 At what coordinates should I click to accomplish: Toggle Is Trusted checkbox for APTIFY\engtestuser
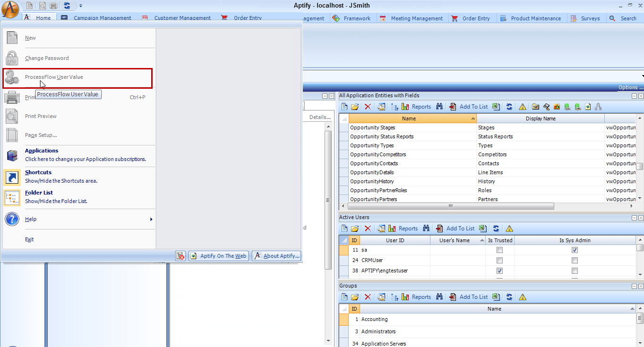[x=499, y=271]
